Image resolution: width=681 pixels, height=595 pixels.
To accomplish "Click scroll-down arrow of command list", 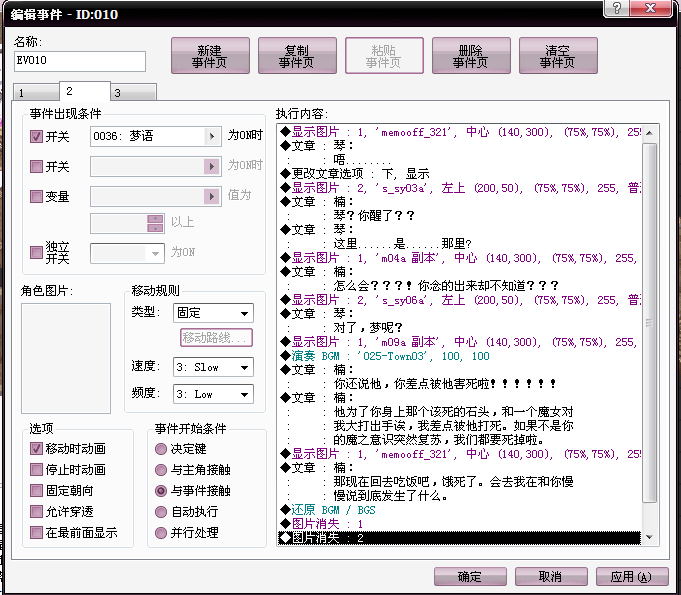I will pyautogui.click(x=649, y=537).
